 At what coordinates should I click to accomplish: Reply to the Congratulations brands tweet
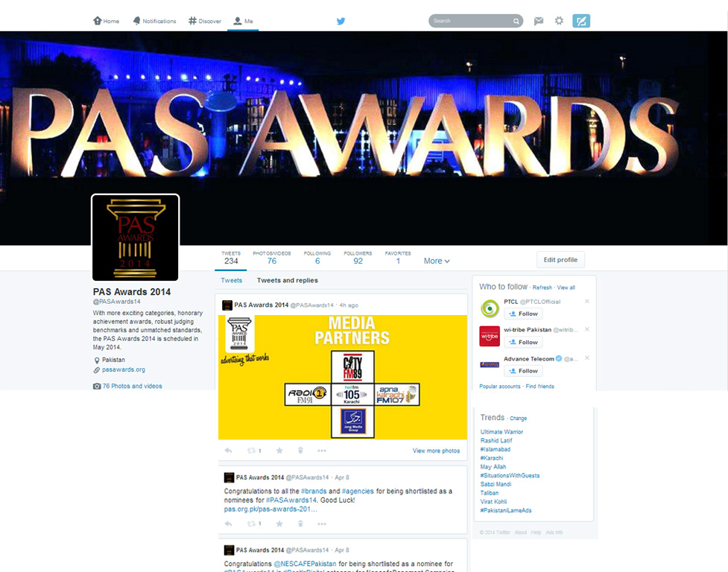(228, 524)
